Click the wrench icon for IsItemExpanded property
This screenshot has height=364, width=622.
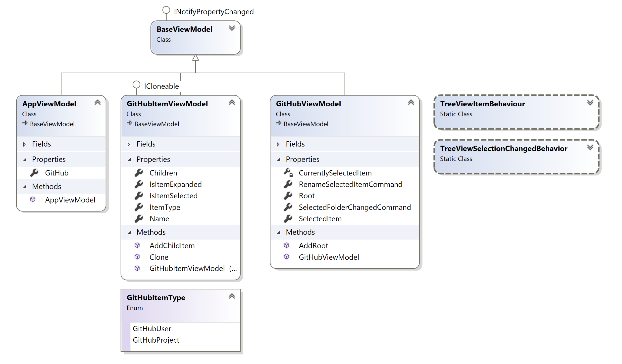[x=139, y=184]
